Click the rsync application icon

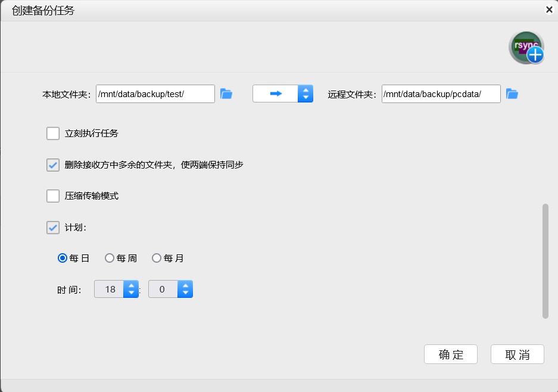click(x=524, y=45)
